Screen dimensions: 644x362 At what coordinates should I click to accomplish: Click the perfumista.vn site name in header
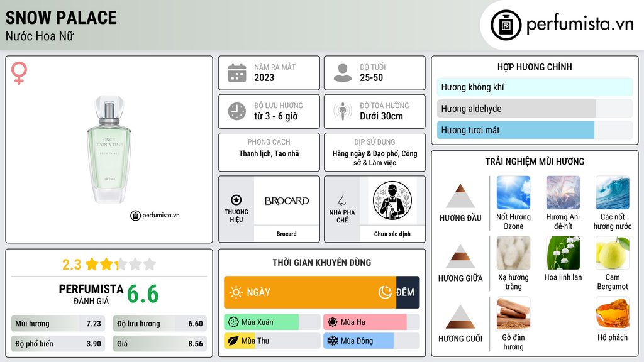tap(580, 25)
